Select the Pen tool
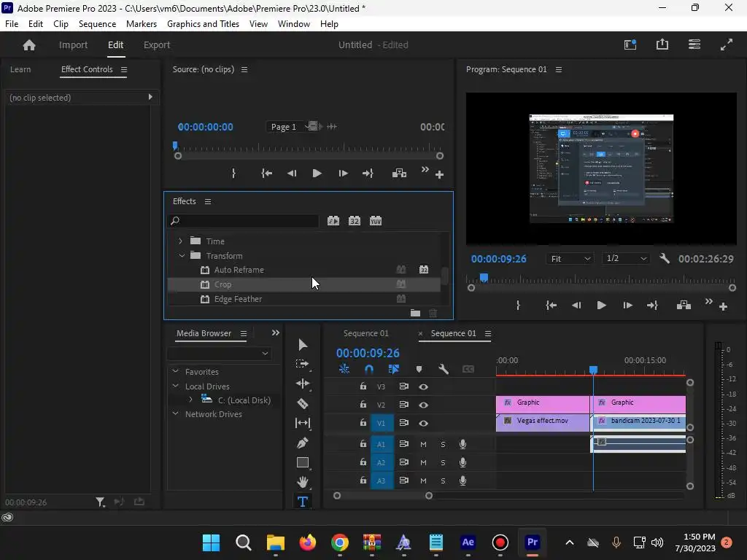The width and height of the screenshot is (747, 560). pyautogui.click(x=303, y=443)
